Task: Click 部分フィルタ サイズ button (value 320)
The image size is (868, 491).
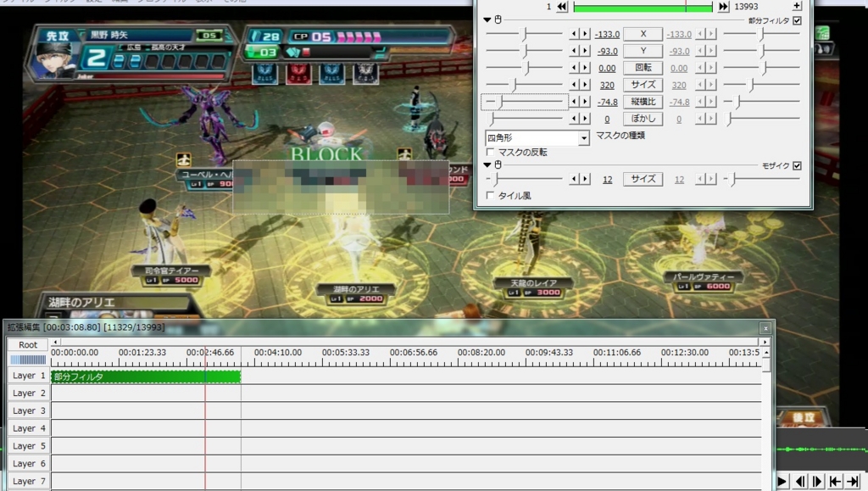Action: click(643, 85)
